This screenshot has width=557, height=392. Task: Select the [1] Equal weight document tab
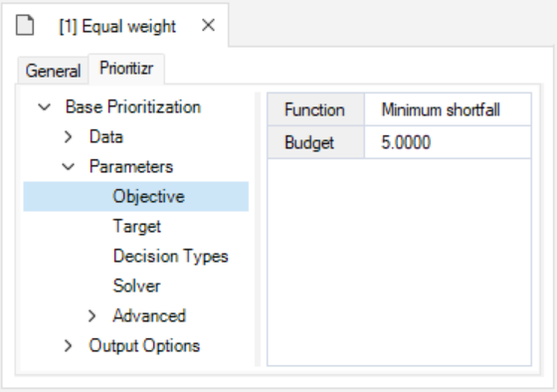tap(117, 26)
